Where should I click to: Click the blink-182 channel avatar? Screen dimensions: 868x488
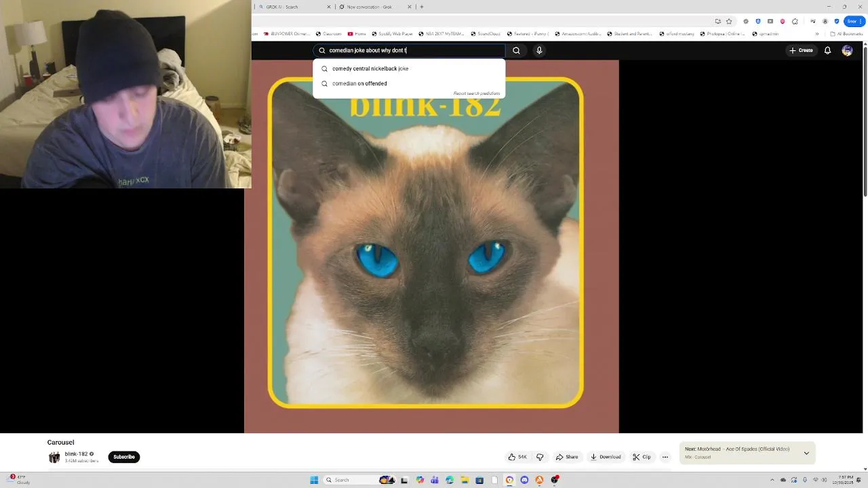click(x=54, y=457)
